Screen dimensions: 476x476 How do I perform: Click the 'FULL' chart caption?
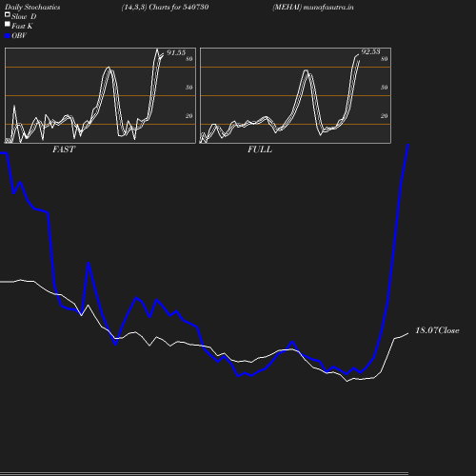click(260, 149)
